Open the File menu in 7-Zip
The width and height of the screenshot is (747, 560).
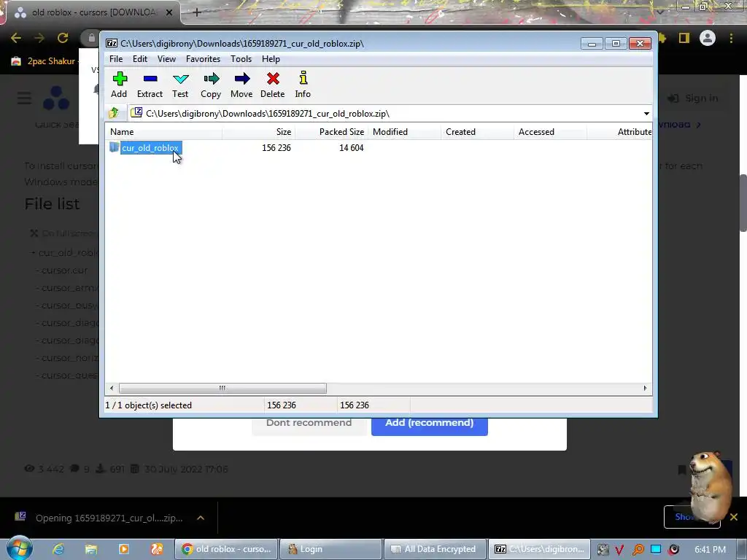coord(116,59)
